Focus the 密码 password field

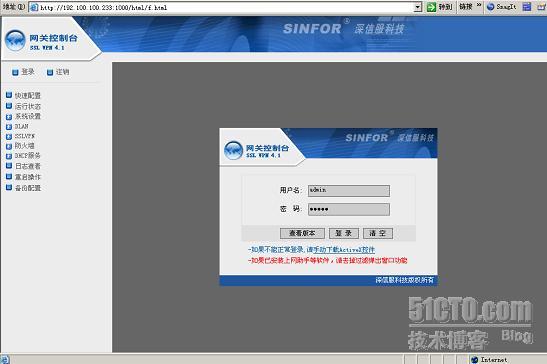349,209
